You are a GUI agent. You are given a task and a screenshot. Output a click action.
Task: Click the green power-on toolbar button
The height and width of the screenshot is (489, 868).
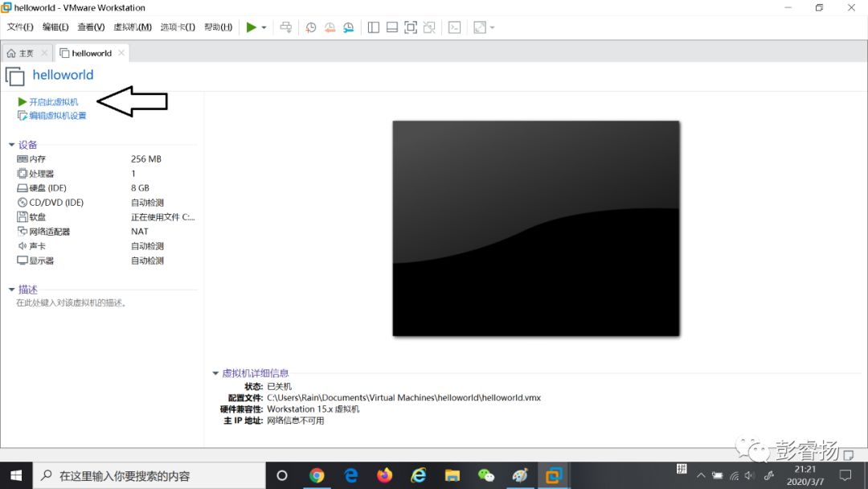tap(251, 27)
